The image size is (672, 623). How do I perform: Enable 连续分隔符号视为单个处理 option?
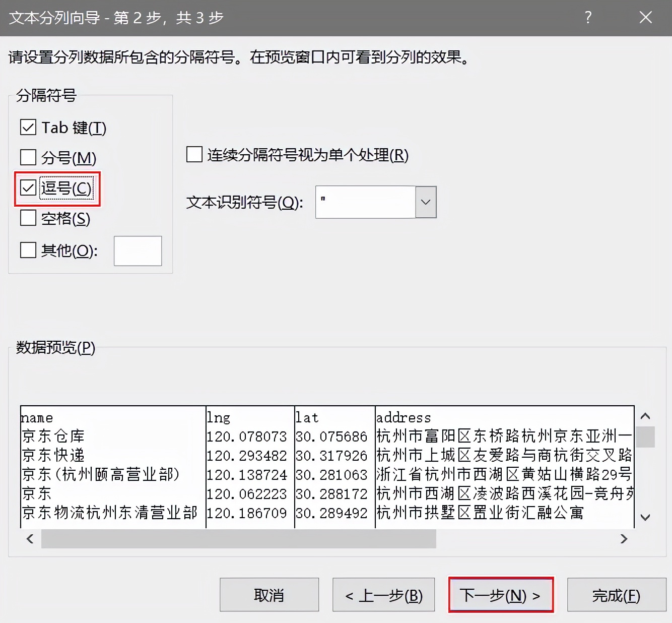[x=193, y=155]
